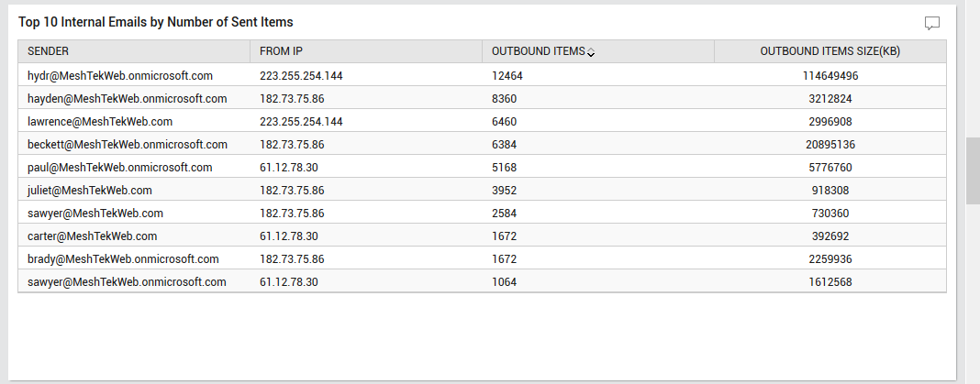The width and height of the screenshot is (980, 384).
Task: Toggle sort arrow beside OUTBOUND ITEMS
Action: 591,52
